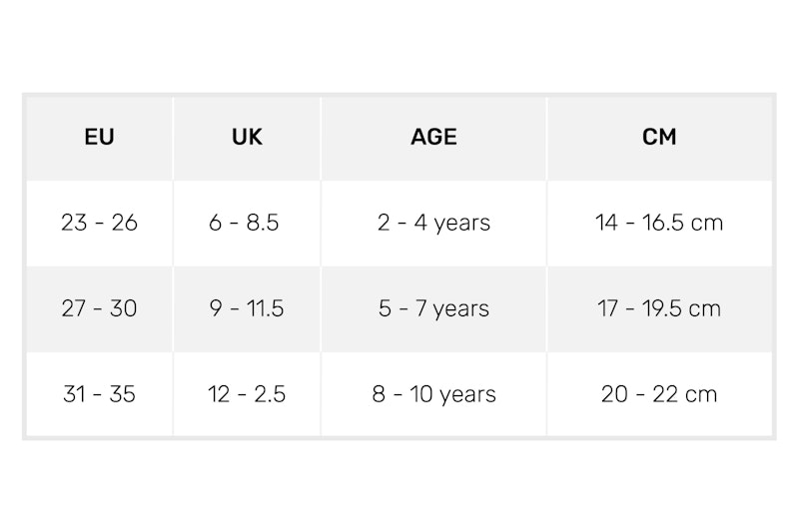Image resolution: width=799 pixels, height=532 pixels.
Task: Select the 2 - 4 years cell
Action: (x=433, y=223)
